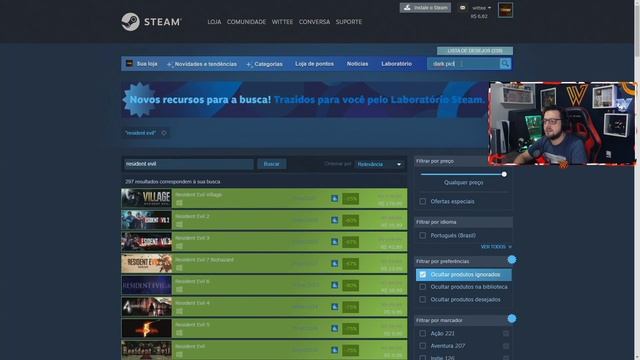640x360 pixels.
Task: Expand VER TODOS languages
Action: pos(496,247)
